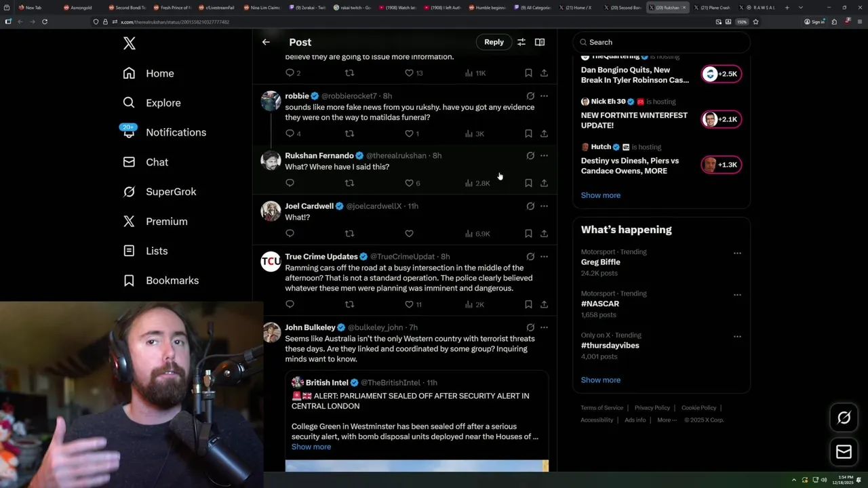Share robbie's reply
This screenshot has width=868, height=488.
click(x=544, y=134)
